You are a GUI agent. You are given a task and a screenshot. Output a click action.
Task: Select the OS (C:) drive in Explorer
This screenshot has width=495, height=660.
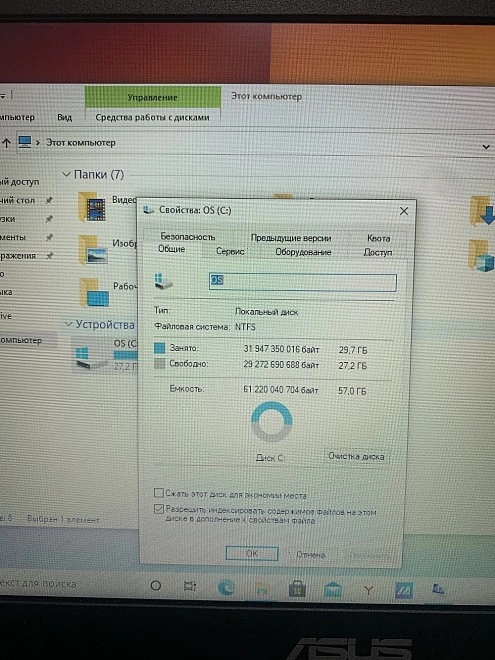[105, 355]
